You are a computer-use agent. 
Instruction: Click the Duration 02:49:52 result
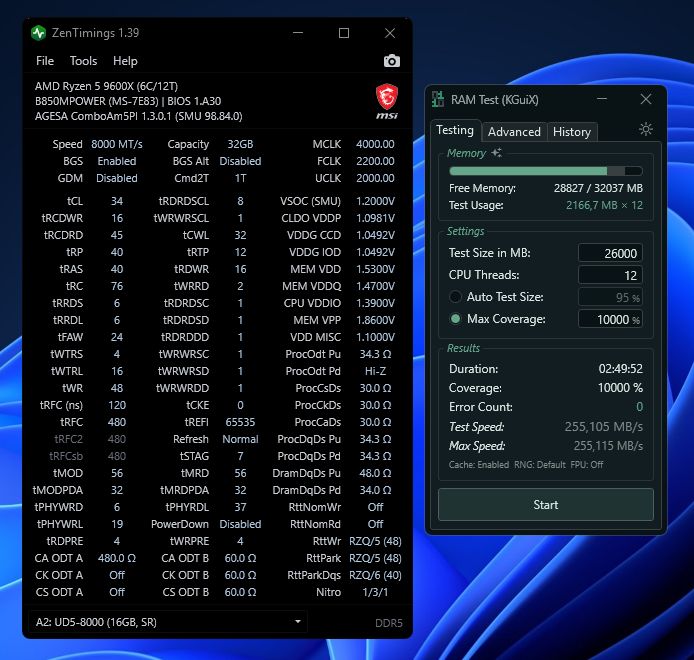click(621, 369)
